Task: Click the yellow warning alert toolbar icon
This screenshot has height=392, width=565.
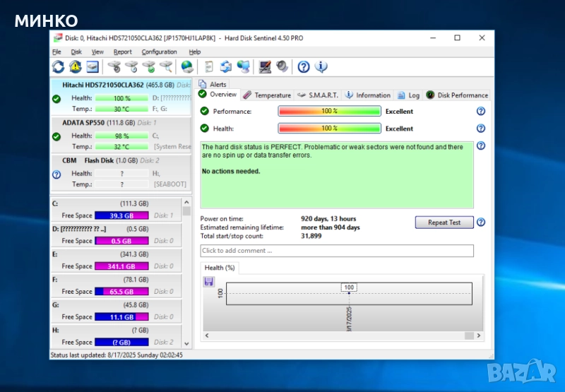Action: click(76, 67)
